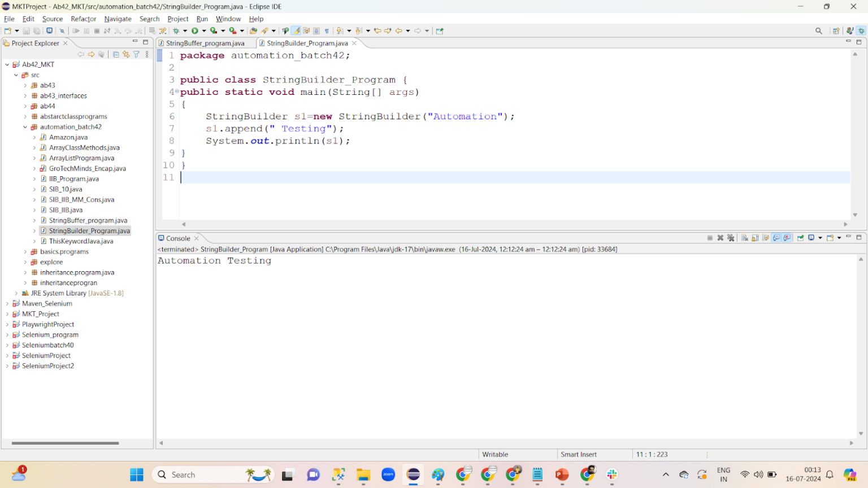This screenshot has width=868, height=488.
Task: Click the green Run button in toolbar
Action: click(195, 31)
